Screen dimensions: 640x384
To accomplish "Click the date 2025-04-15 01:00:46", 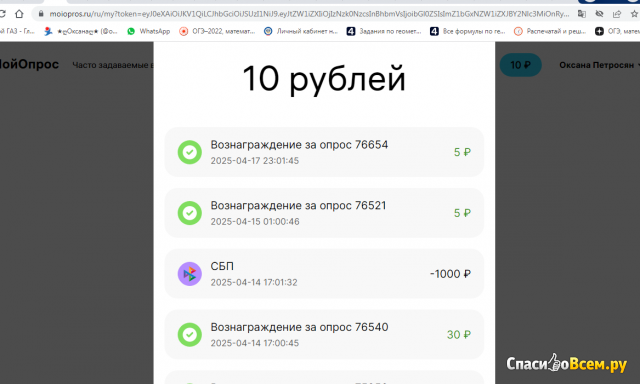I will tap(255, 222).
